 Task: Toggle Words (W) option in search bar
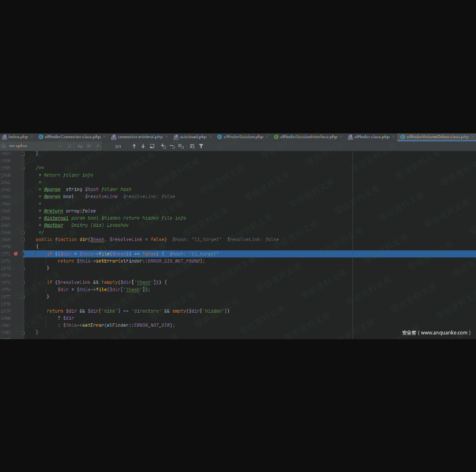[89, 146]
